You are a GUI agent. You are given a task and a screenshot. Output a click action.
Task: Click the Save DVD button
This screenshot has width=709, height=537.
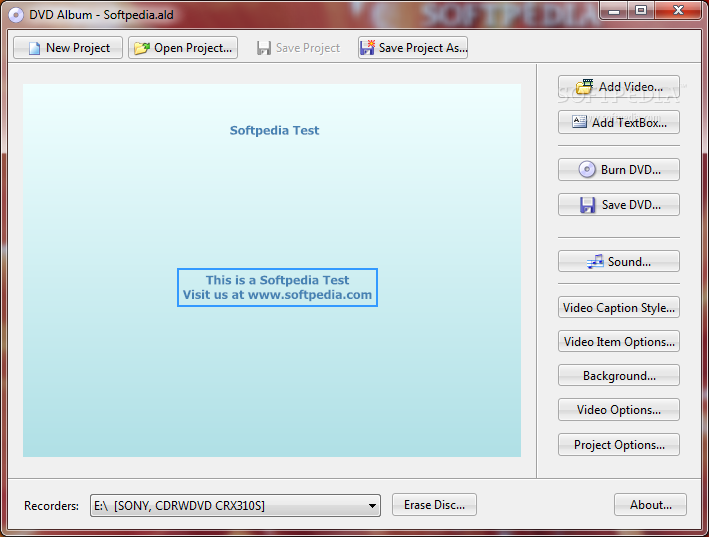click(619, 205)
